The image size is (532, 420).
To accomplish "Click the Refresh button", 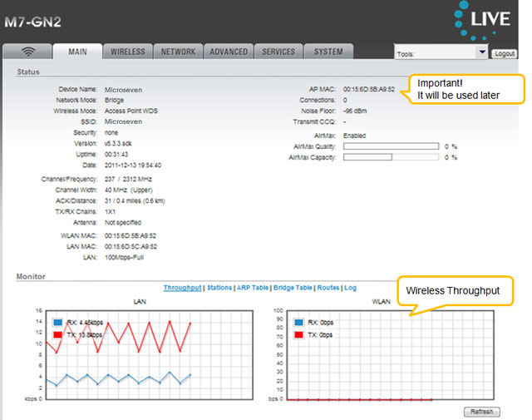I will click(482, 412).
